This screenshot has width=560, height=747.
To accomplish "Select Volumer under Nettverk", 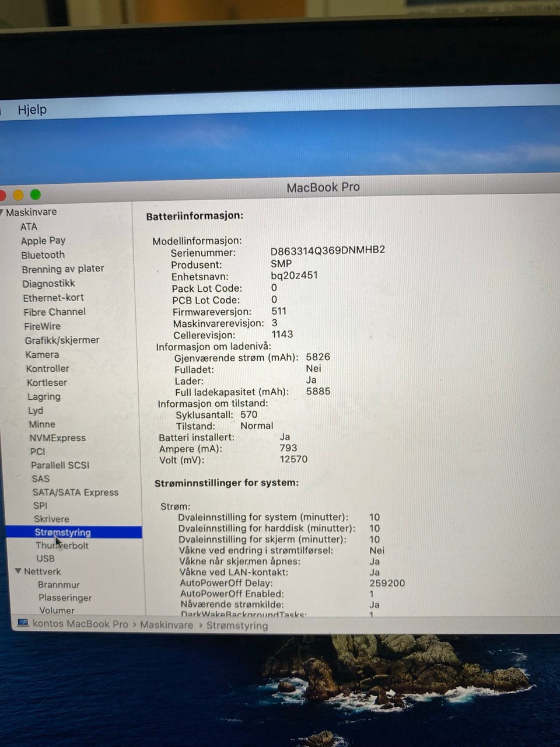I will click(57, 610).
